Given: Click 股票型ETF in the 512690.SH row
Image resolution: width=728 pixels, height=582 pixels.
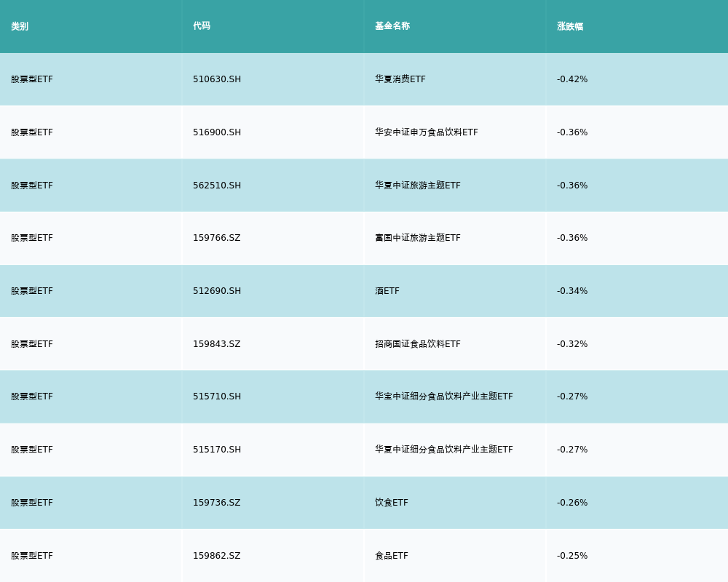Looking at the screenshot, I should [x=32, y=291].
